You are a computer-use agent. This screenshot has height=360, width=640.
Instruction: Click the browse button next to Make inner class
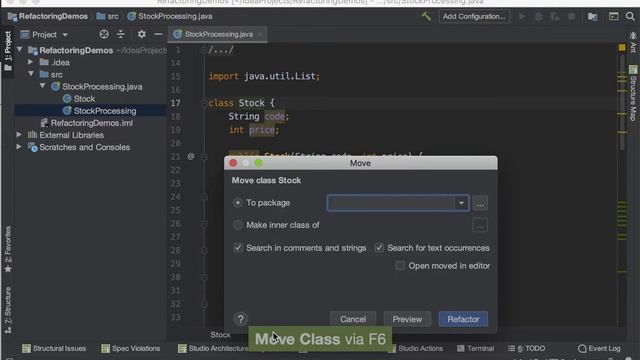point(480,225)
